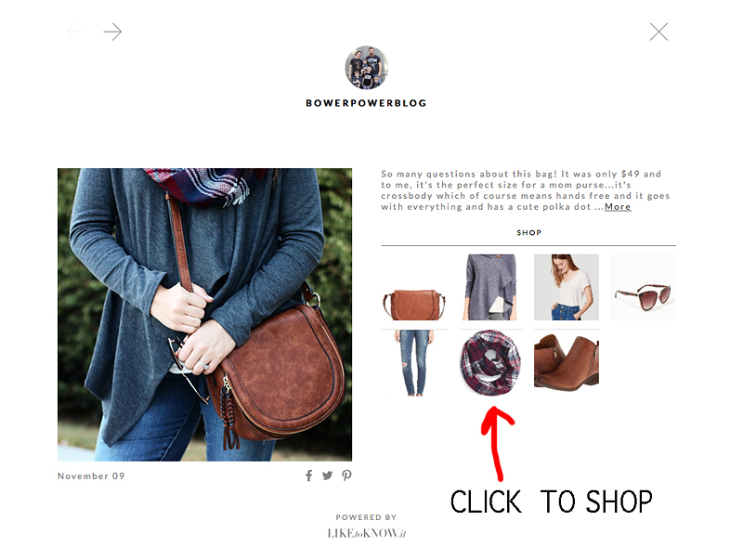Shop the distressed blue jeans thumbnail

pos(414,363)
